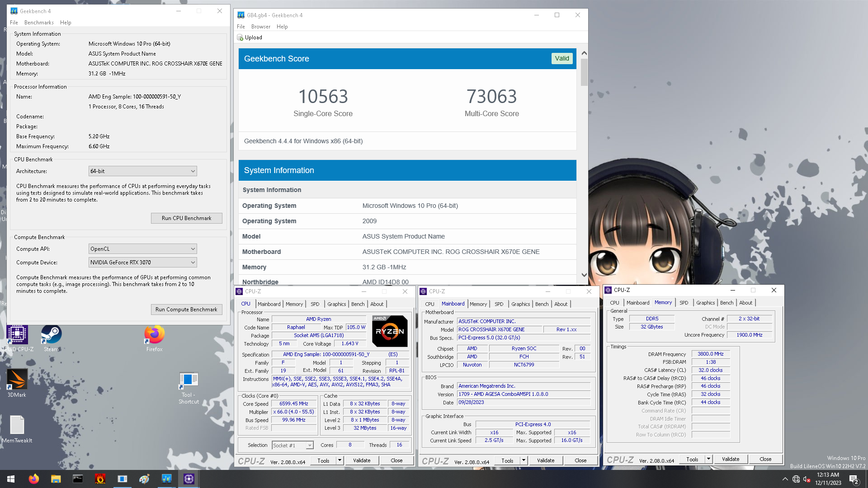Click BIOS version 1709 field

coord(524,394)
